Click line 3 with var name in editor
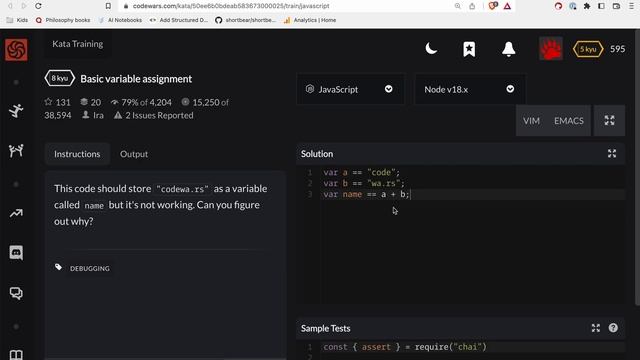 click(366, 194)
